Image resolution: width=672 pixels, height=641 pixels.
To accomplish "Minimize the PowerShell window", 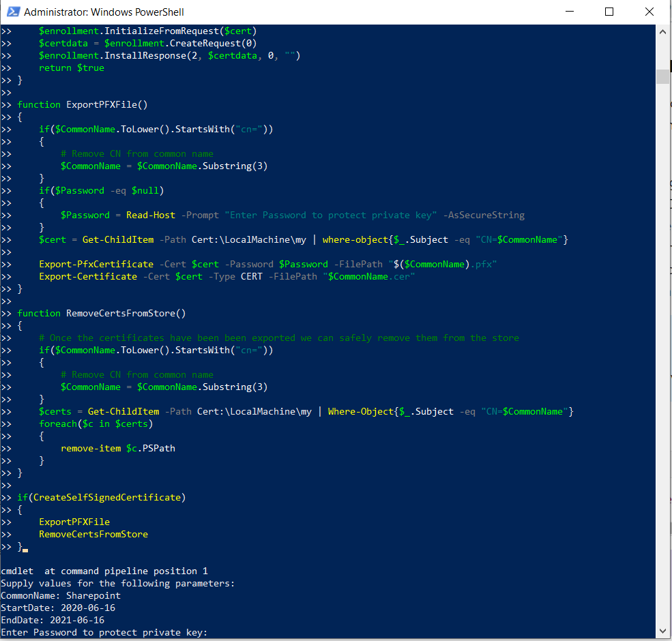I will 570,12.
